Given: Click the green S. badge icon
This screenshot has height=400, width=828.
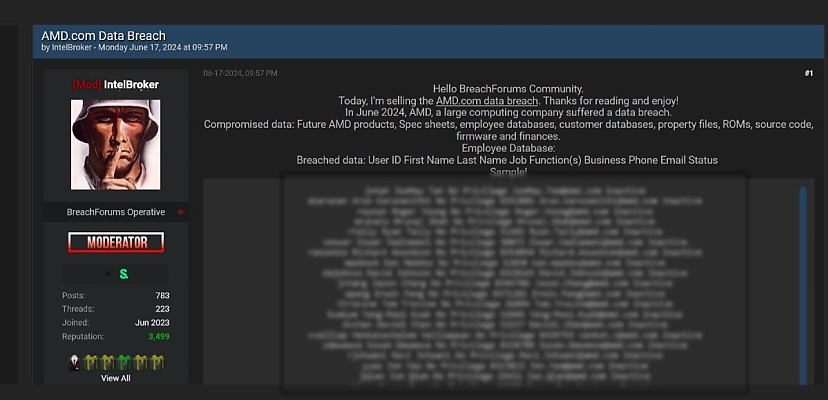Looking at the screenshot, I should pos(124,274).
